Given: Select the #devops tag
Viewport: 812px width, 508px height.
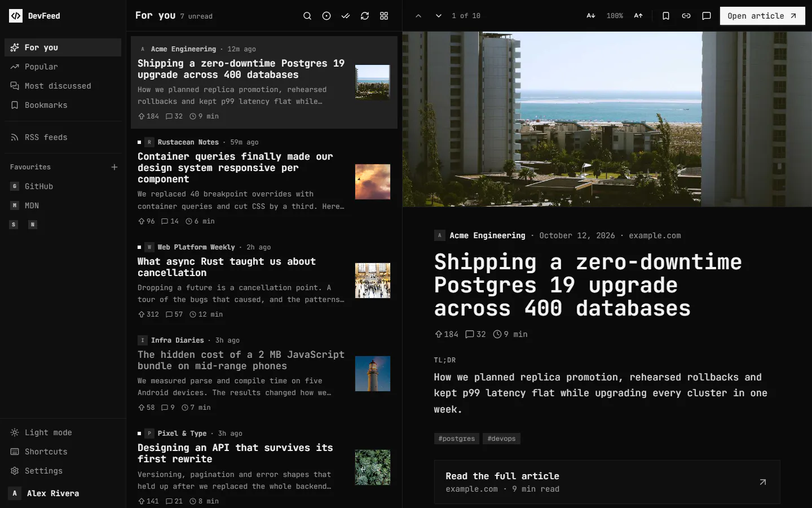Looking at the screenshot, I should (x=501, y=439).
